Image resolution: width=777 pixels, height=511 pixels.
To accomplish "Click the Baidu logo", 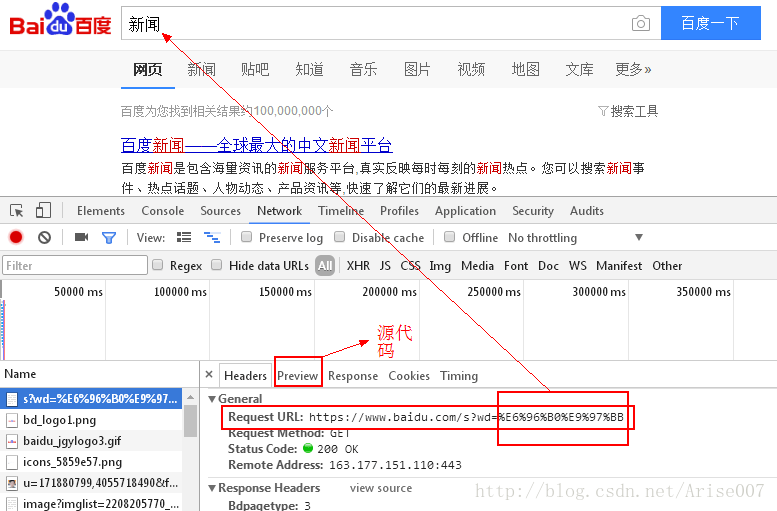I will click(x=60, y=21).
